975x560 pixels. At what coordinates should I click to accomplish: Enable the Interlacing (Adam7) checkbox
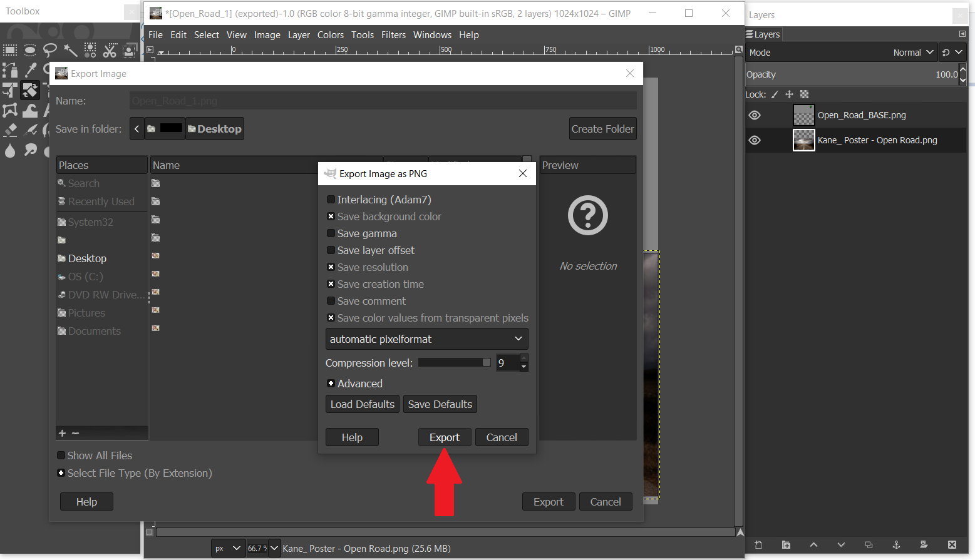tap(331, 200)
